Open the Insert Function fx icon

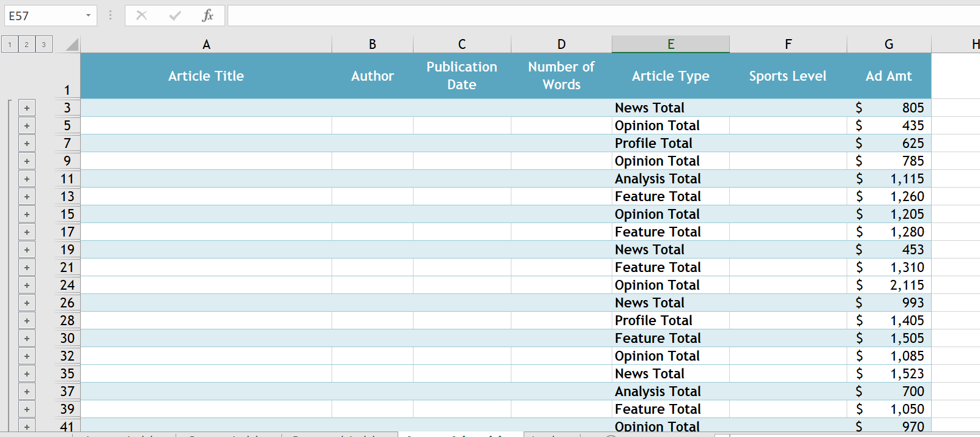208,15
